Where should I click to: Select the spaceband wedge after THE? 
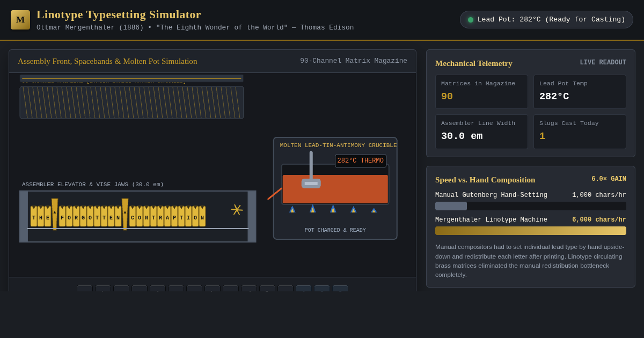55,214
